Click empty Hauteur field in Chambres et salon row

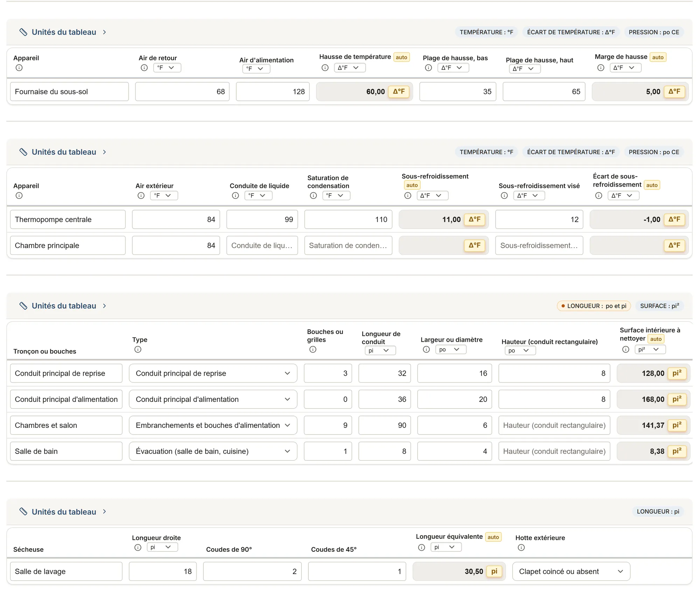coord(554,425)
